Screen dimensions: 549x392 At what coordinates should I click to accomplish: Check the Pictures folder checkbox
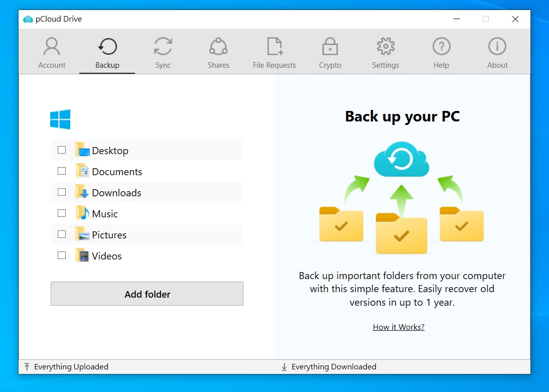pyautogui.click(x=62, y=234)
